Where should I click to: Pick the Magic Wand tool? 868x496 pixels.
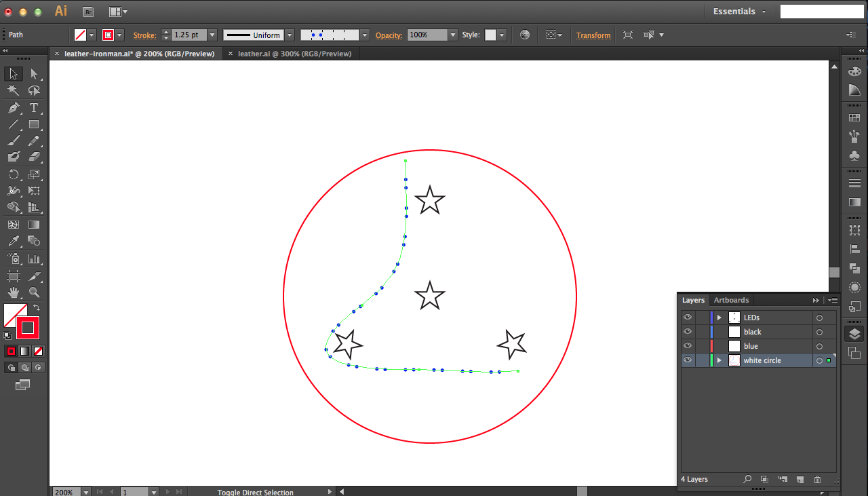13,90
